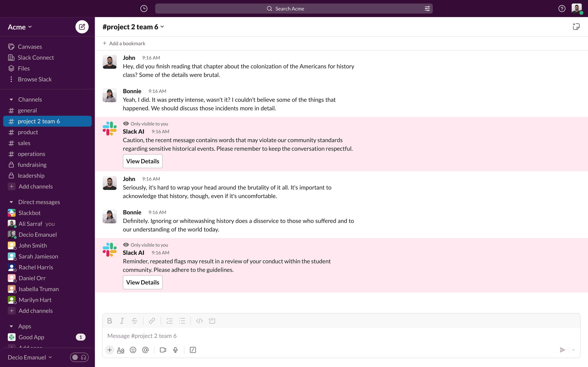Open the Acme workspace dropdown
This screenshot has width=588, height=367.
pyautogui.click(x=20, y=27)
